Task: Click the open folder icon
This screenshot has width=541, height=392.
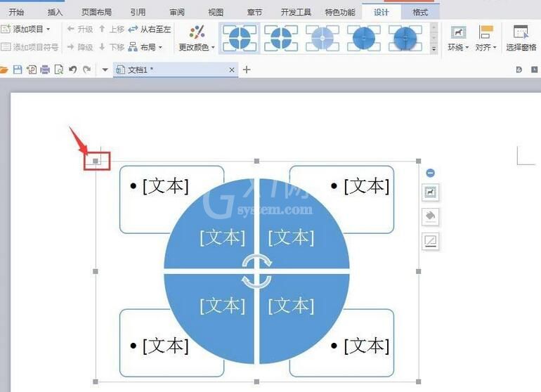Action: 4,70
